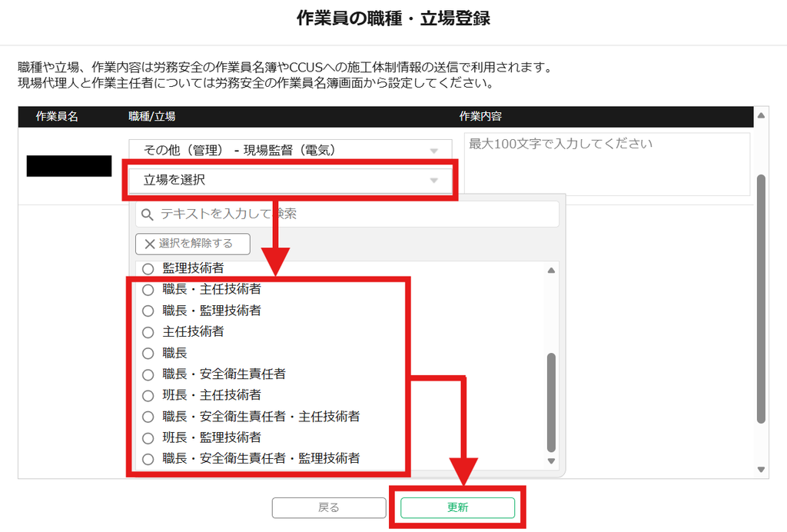
Task: Focus the テキストを入力して検索 search field
Action: pyautogui.click(x=347, y=214)
